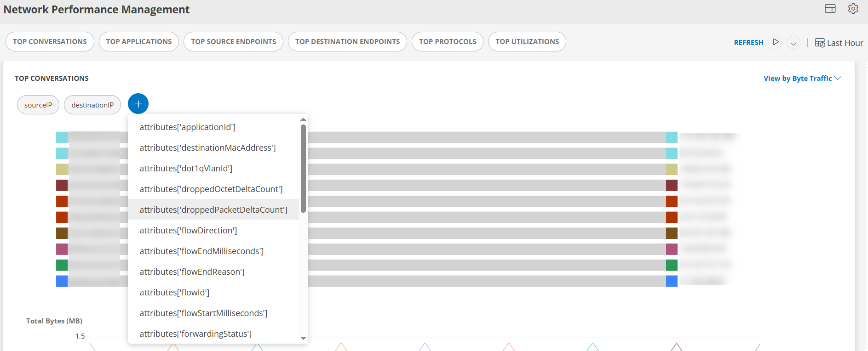
Task: Choose attributes['flowDirection'] from list
Action: click(188, 230)
